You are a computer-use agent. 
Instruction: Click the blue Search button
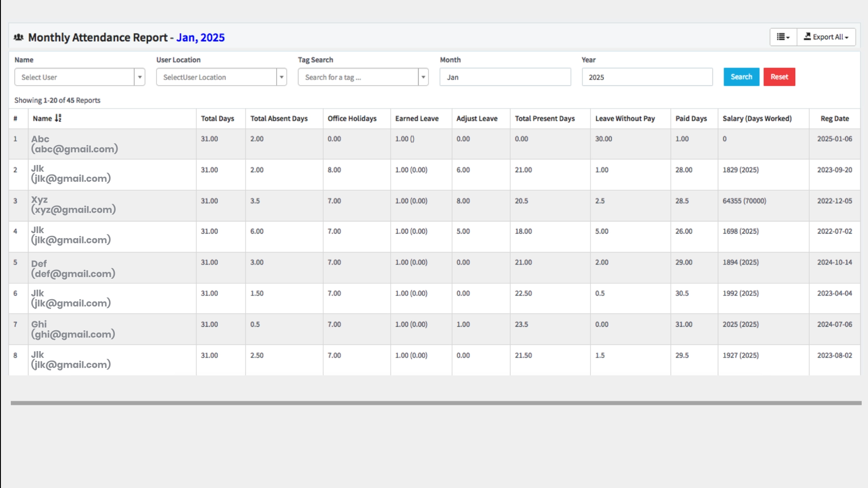(741, 77)
